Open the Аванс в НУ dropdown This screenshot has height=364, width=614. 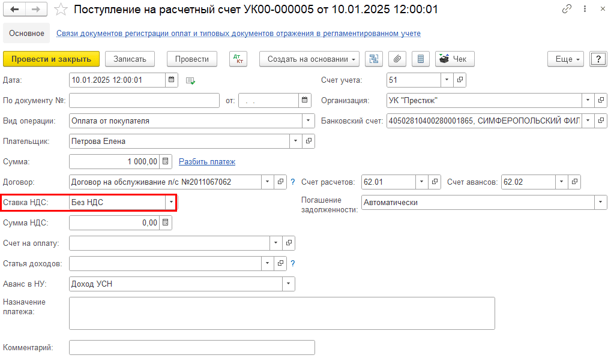[289, 284]
